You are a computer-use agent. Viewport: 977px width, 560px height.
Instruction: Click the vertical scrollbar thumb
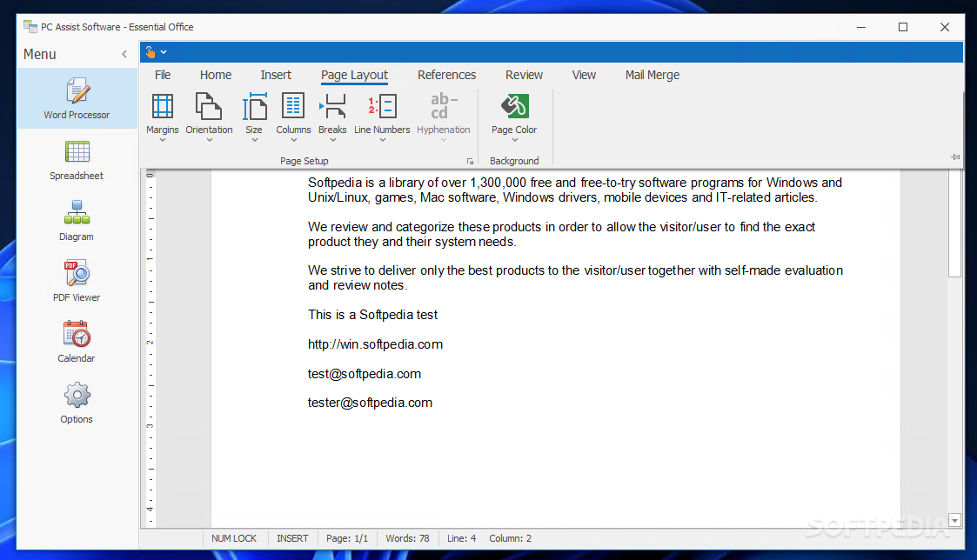[954, 223]
